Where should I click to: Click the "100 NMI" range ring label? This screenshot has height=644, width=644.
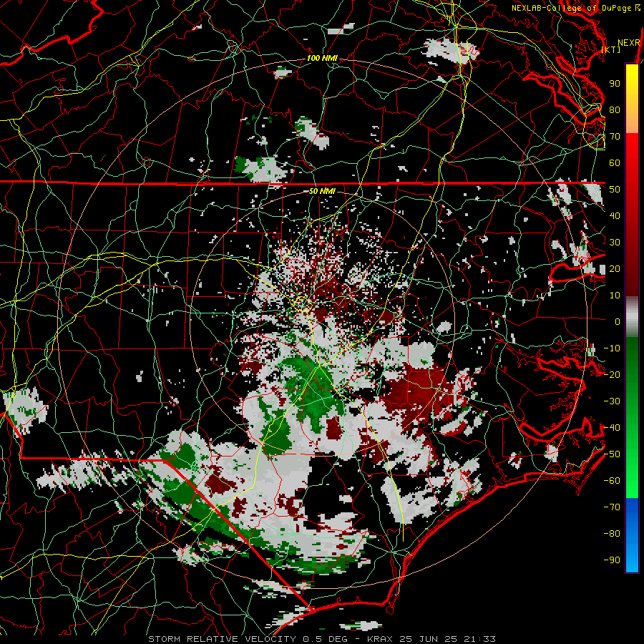pyautogui.click(x=322, y=59)
